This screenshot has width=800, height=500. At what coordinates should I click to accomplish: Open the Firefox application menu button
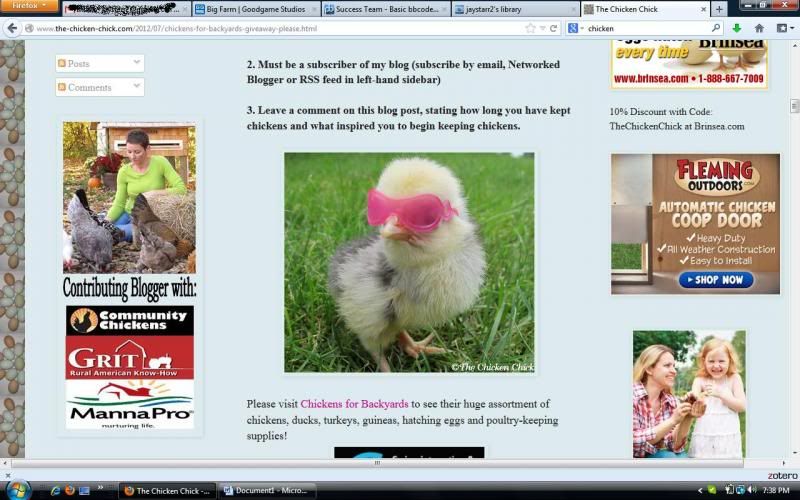pyautogui.click(x=29, y=6)
